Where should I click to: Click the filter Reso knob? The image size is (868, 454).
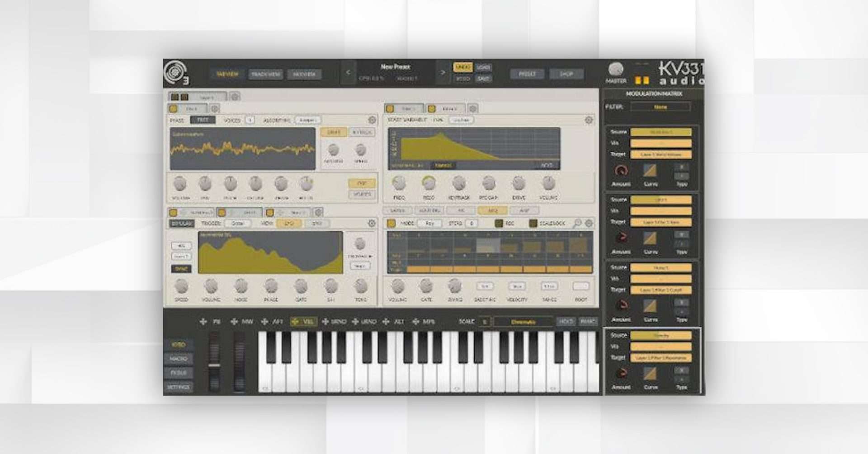pyautogui.click(x=428, y=183)
